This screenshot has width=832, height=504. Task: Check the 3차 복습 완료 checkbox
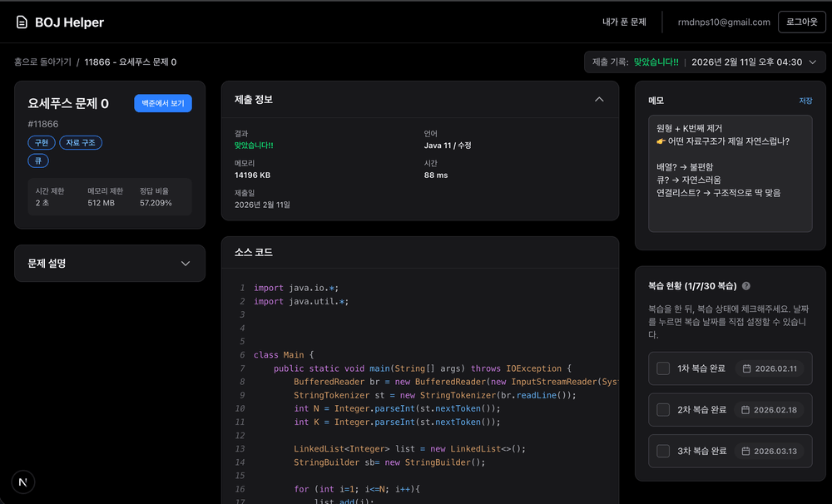click(663, 451)
